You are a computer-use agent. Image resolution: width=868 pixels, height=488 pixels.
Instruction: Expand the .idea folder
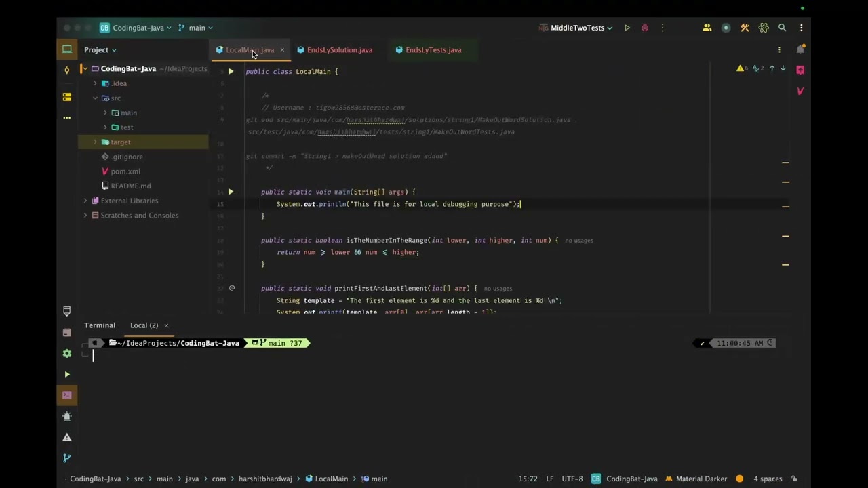click(x=95, y=83)
